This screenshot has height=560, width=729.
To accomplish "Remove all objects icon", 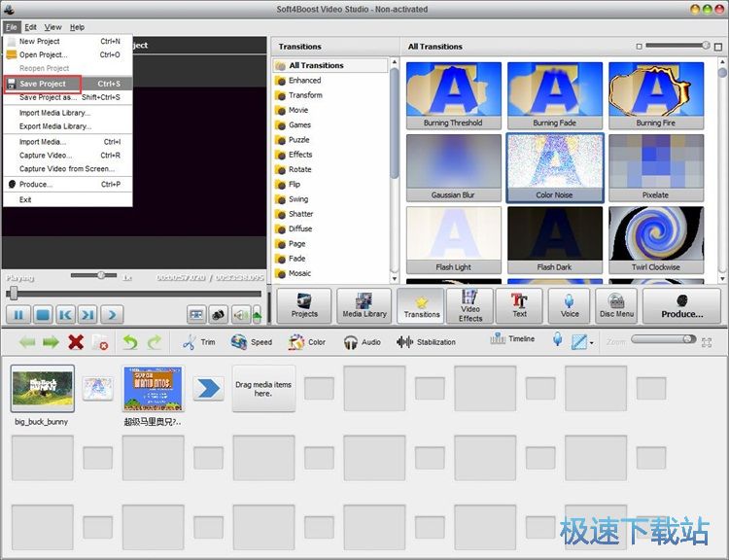I will coord(100,342).
